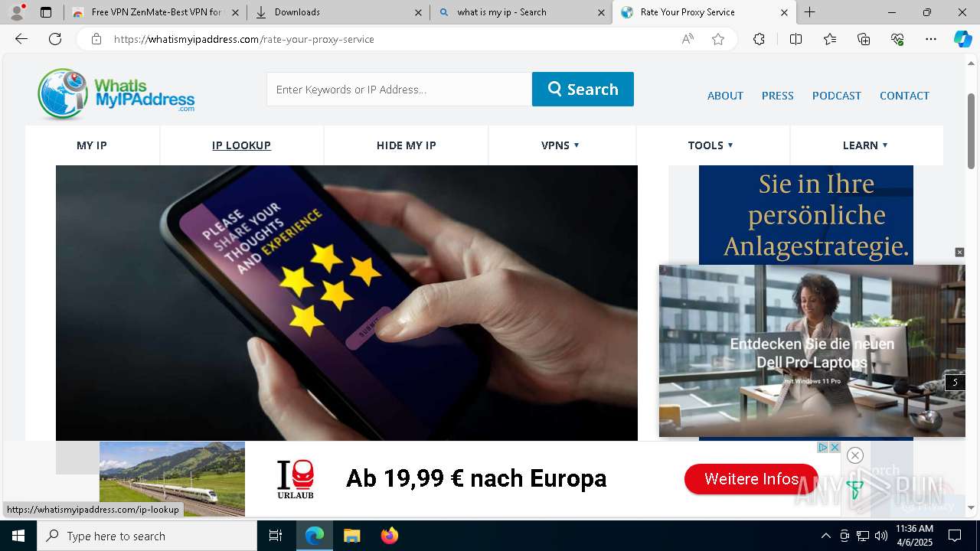This screenshot has height=551, width=980.
Task: Focus the keywords or IP address field
Action: [x=399, y=89]
